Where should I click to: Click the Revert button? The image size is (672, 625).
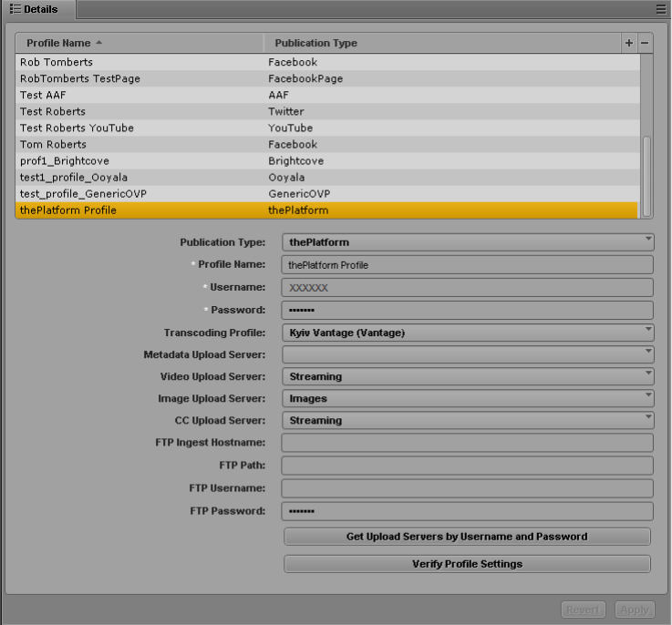[584, 610]
